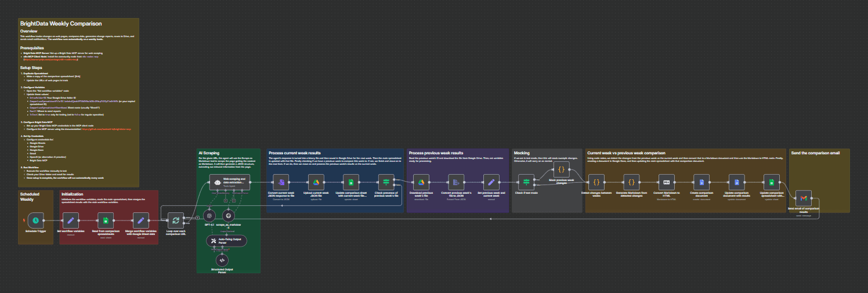Select Update comparison document with results node
The height and width of the screenshot is (293, 868).
point(736,182)
